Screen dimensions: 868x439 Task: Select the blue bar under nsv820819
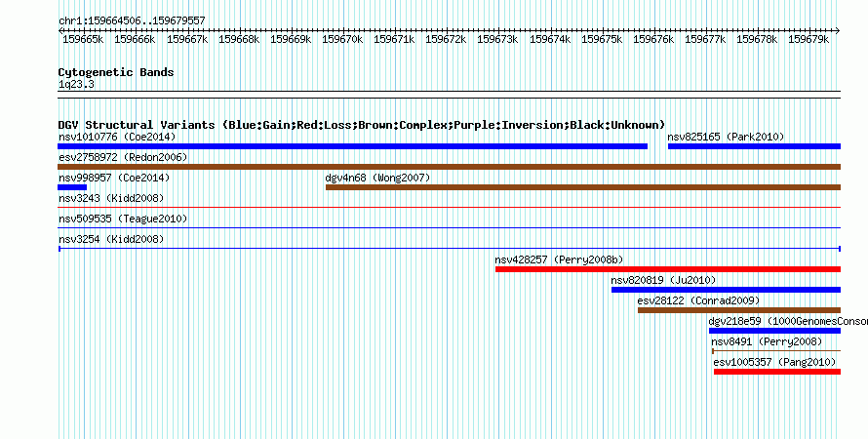coord(726,290)
